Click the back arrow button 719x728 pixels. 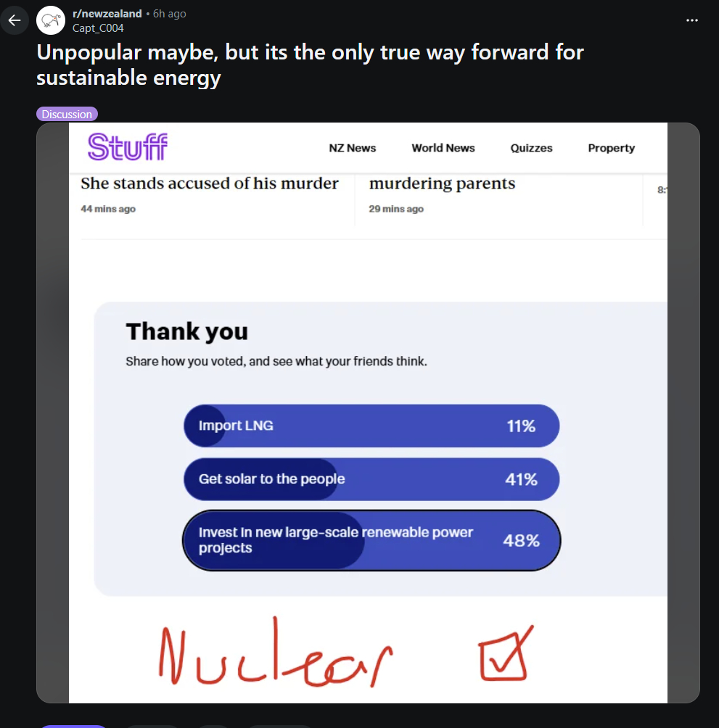(x=15, y=20)
